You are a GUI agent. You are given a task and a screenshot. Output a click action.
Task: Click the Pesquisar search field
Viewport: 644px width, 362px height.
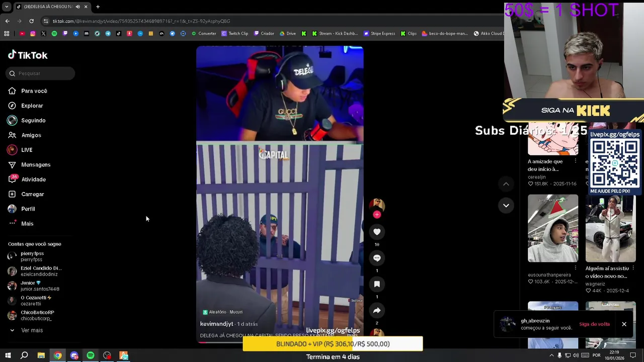(41, 73)
